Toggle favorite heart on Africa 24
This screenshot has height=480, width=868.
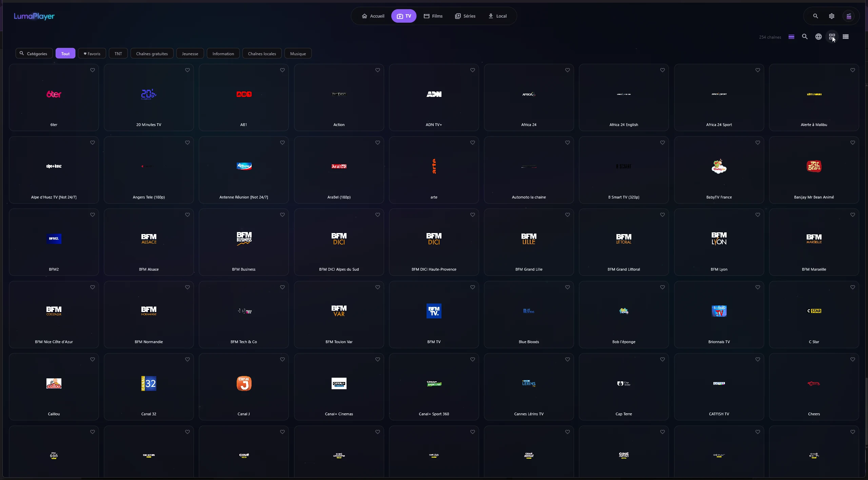pos(567,70)
